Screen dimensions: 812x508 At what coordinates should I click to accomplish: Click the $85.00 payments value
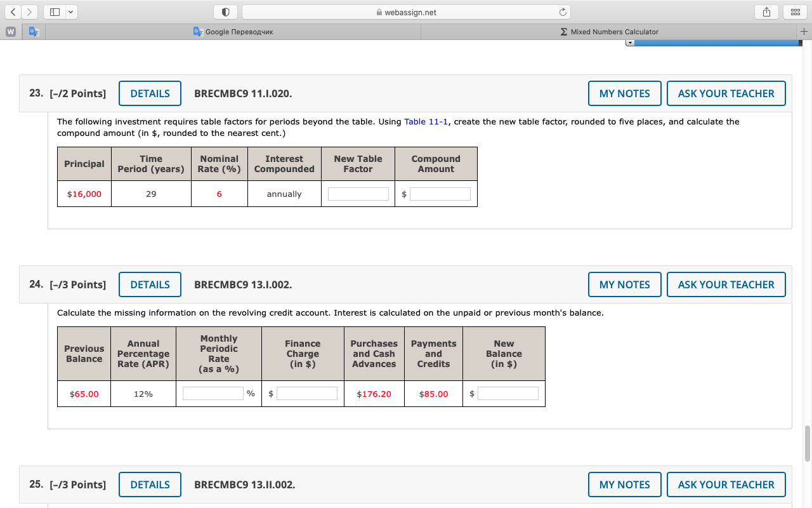(x=434, y=394)
